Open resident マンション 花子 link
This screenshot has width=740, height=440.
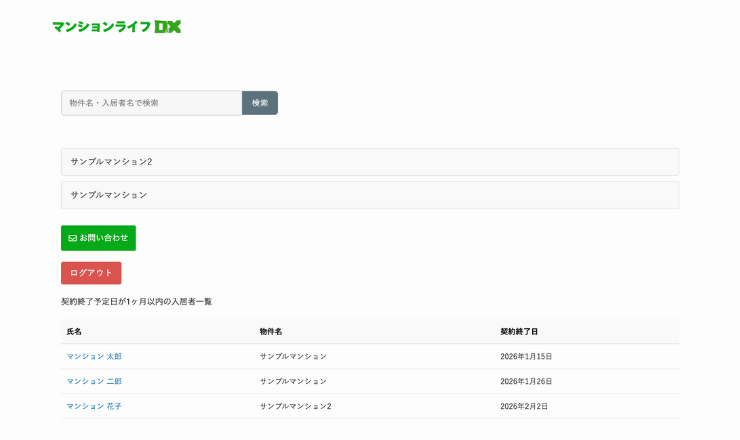click(94, 406)
